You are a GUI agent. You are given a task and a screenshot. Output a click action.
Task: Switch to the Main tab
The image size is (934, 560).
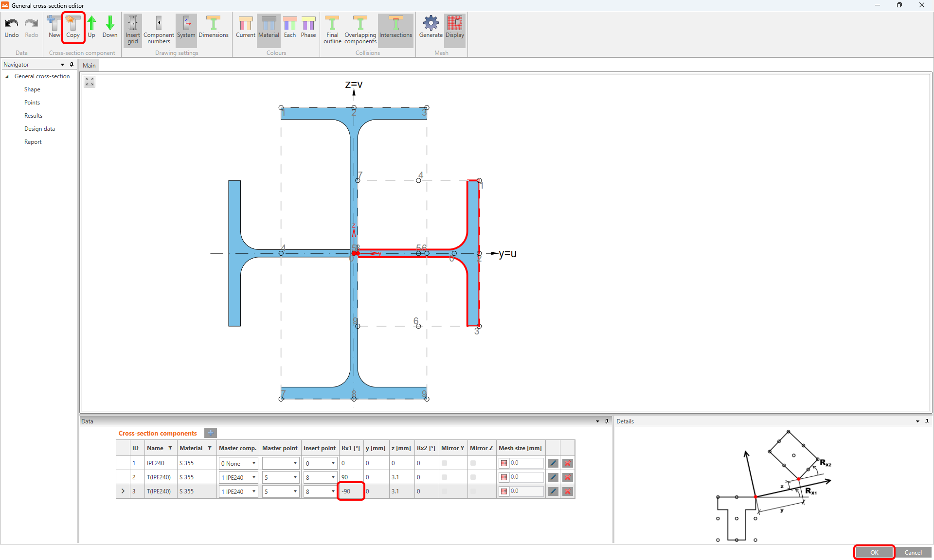(89, 66)
